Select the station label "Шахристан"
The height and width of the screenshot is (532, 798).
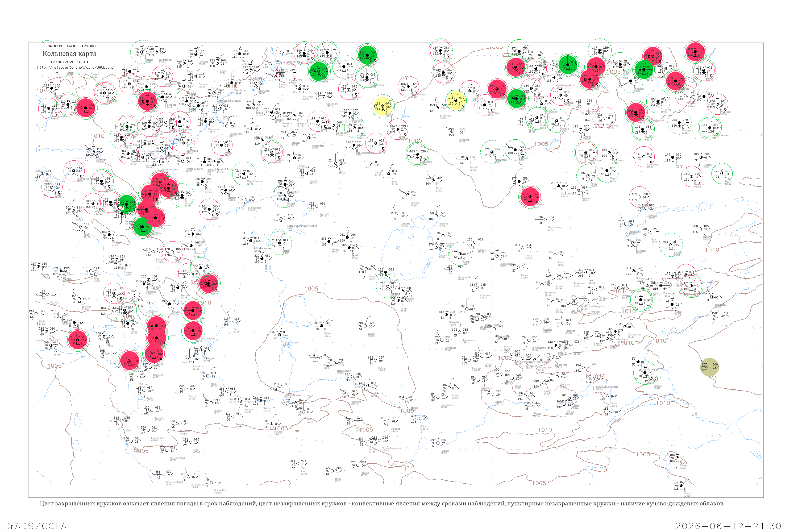(561, 365)
